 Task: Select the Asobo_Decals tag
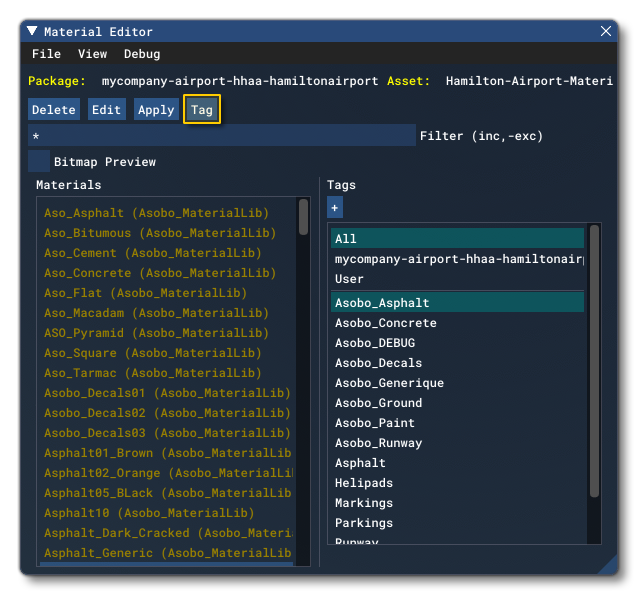[x=457, y=362]
